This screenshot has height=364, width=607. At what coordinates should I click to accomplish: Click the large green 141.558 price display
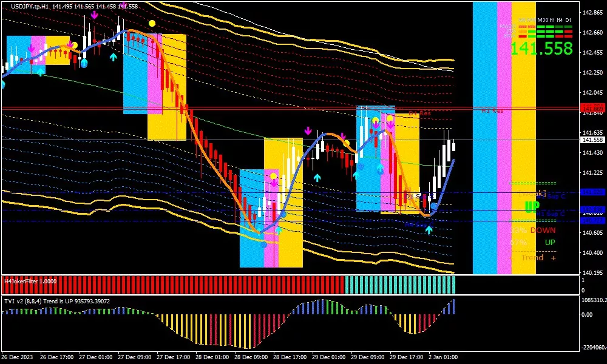(x=541, y=49)
